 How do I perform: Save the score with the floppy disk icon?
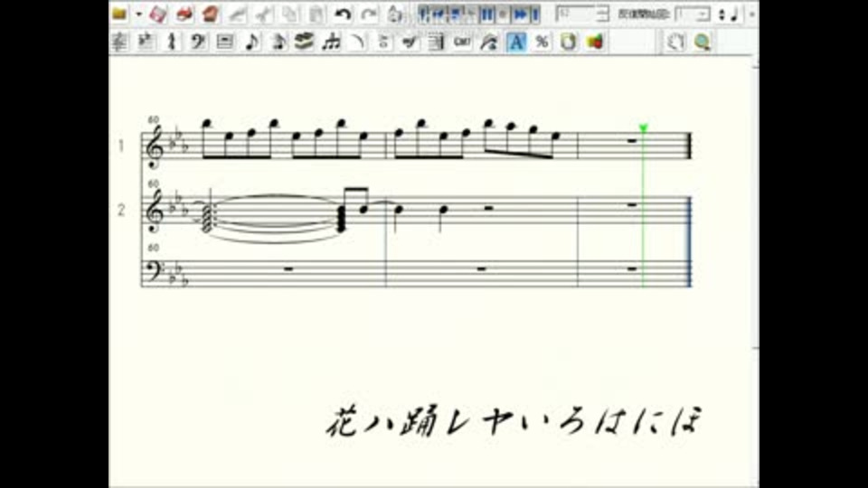[157, 14]
